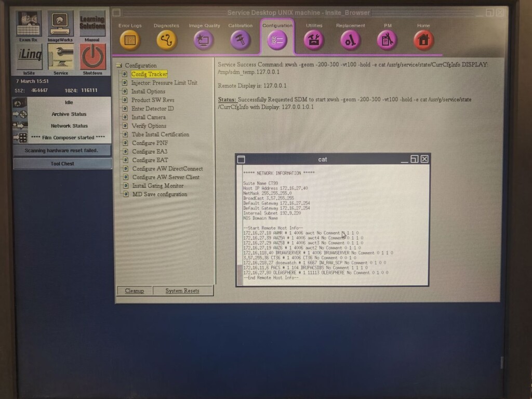
Task: Click the Diagnostics stethoscope icon
Action: [x=166, y=40]
